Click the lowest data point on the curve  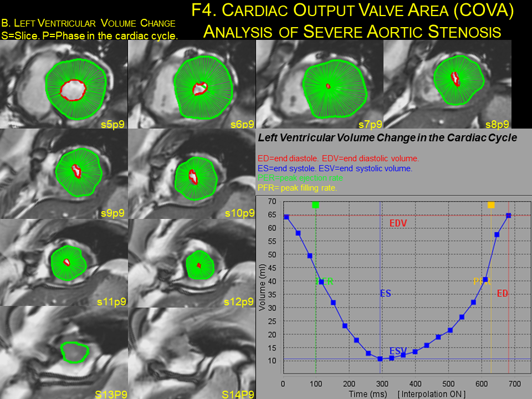[x=379, y=359]
